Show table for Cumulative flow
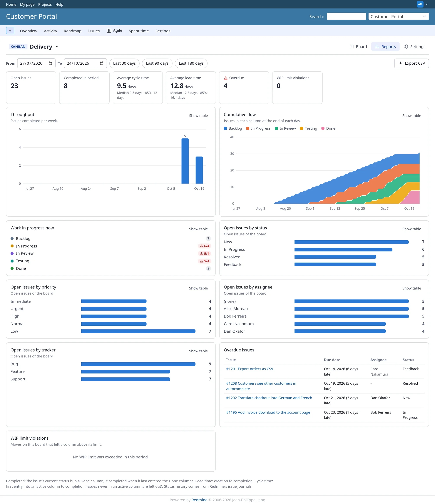 (x=412, y=116)
